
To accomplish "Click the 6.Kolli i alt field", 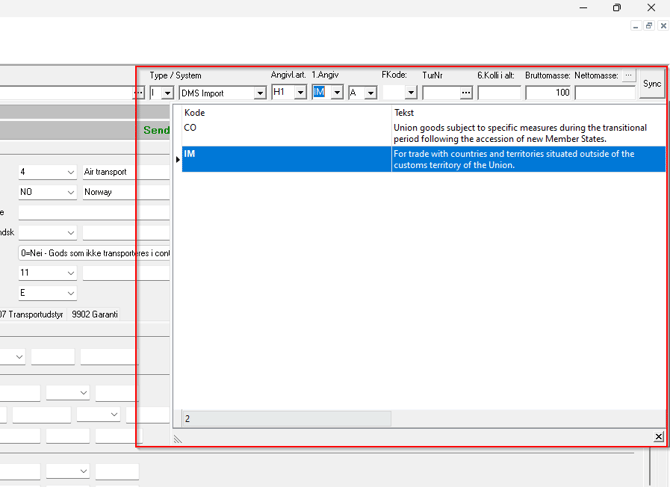I will pyautogui.click(x=498, y=93).
